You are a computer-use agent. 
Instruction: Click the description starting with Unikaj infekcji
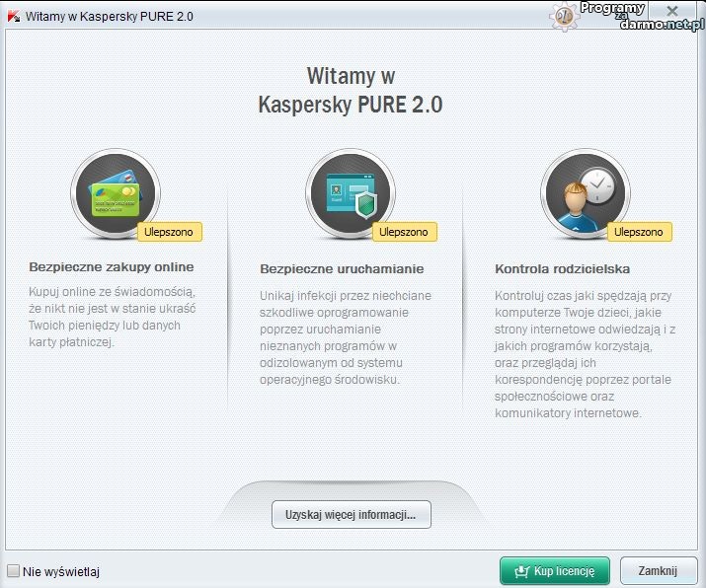[346, 337]
